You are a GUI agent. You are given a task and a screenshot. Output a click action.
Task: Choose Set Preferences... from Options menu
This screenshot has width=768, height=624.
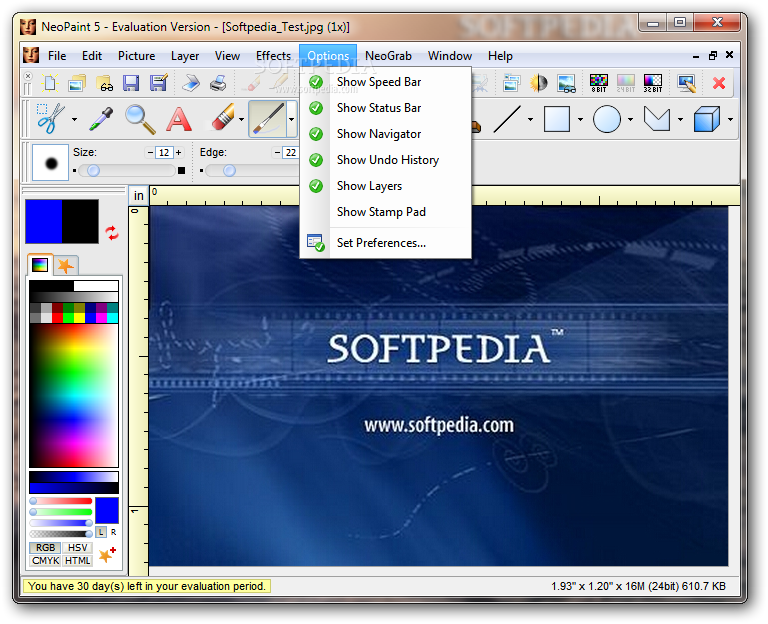(x=385, y=242)
